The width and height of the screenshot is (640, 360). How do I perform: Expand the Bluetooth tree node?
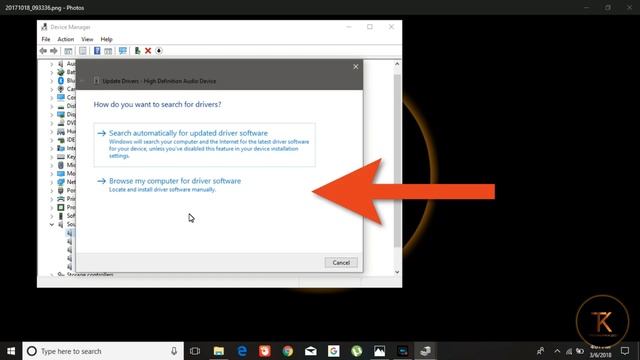pos(51,80)
